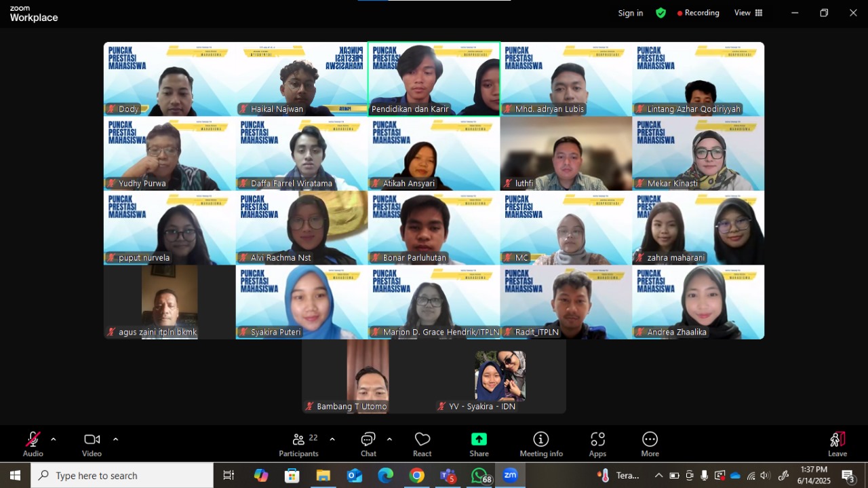Open the View layout menu
Viewport: 868px width, 488px height.
click(x=748, y=13)
